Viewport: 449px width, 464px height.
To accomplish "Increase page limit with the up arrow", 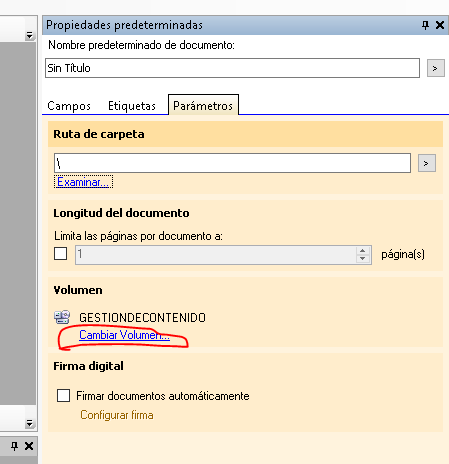I will [x=362, y=251].
